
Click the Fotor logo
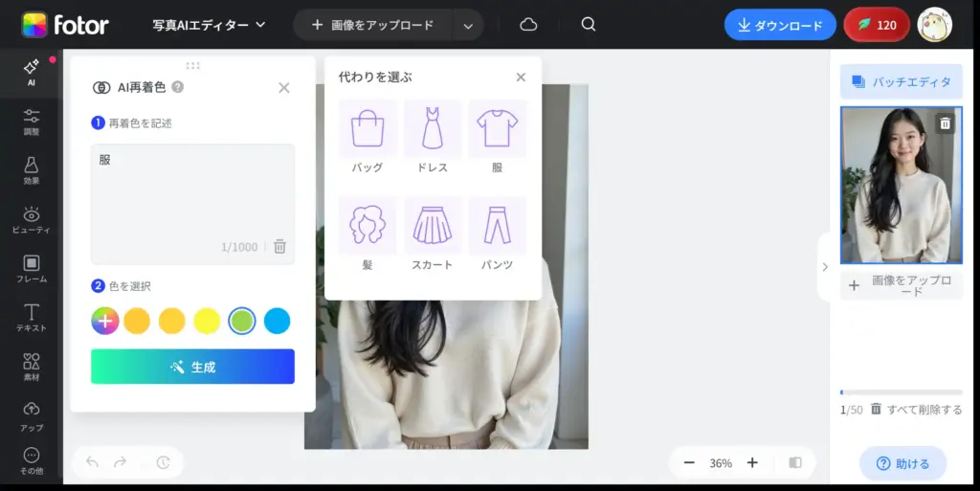coord(65,25)
